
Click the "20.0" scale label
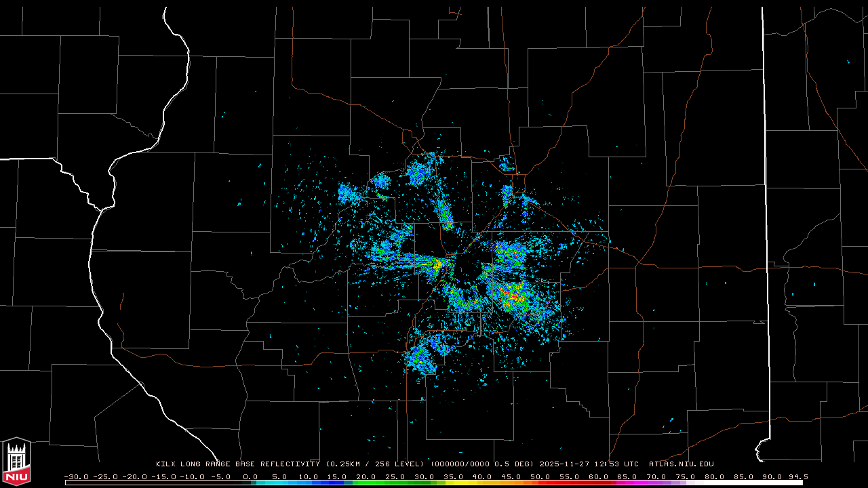[x=366, y=476]
